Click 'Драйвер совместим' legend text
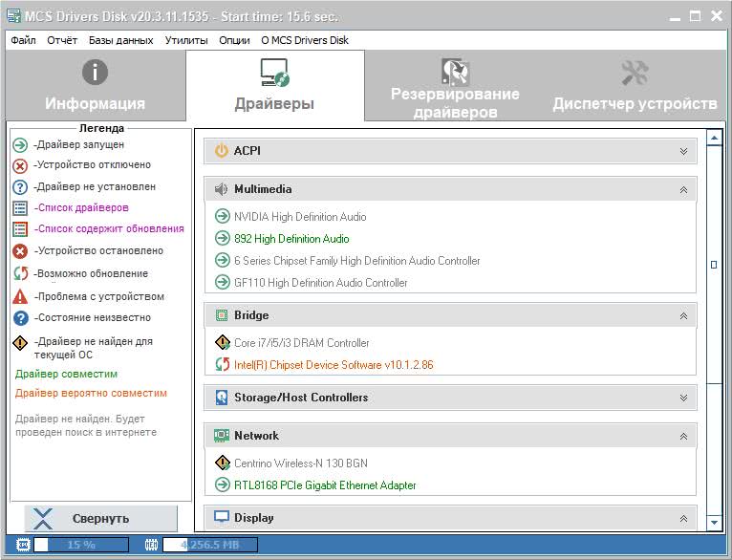 (x=66, y=374)
